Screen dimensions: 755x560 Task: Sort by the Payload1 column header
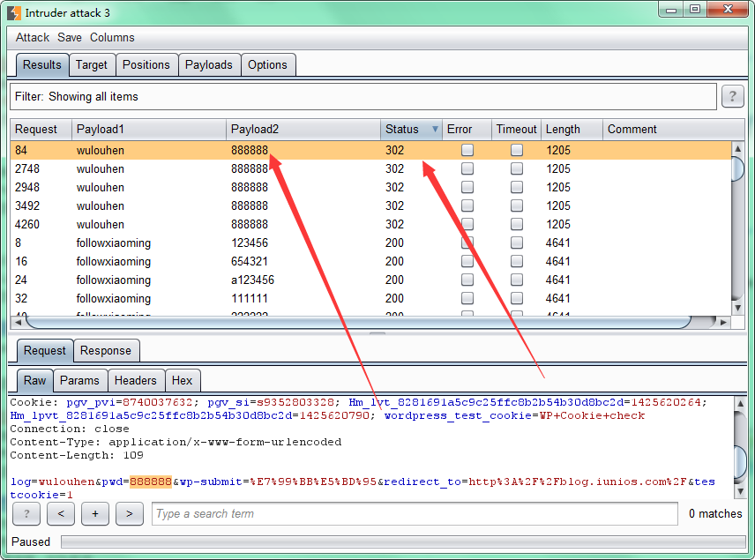149,129
